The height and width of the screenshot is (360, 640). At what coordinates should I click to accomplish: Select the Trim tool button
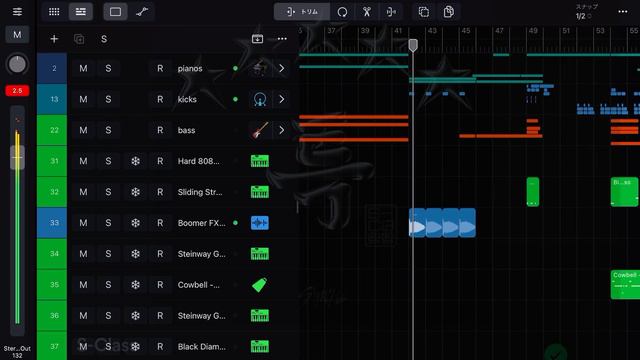coord(302,12)
